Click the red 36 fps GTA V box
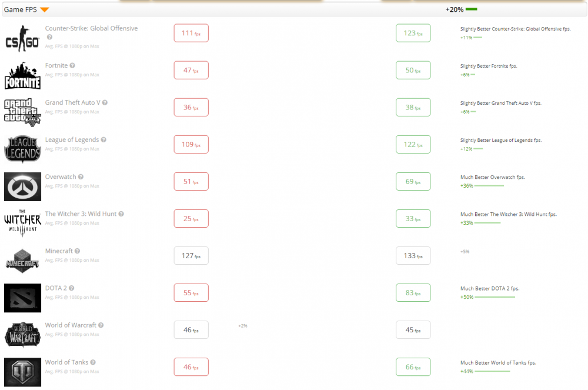The height and width of the screenshot is (390, 588). click(191, 107)
